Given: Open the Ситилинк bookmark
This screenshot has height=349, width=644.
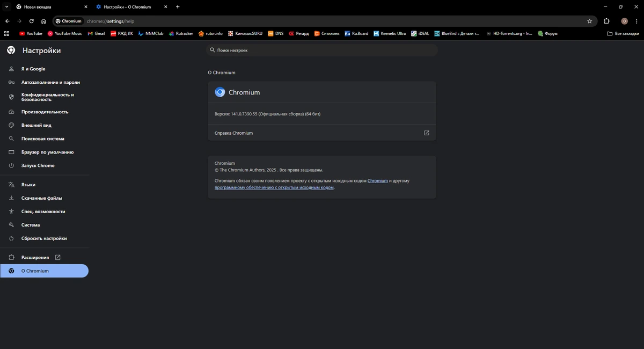Looking at the screenshot, I should pyautogui.click(x=327, y=33).
